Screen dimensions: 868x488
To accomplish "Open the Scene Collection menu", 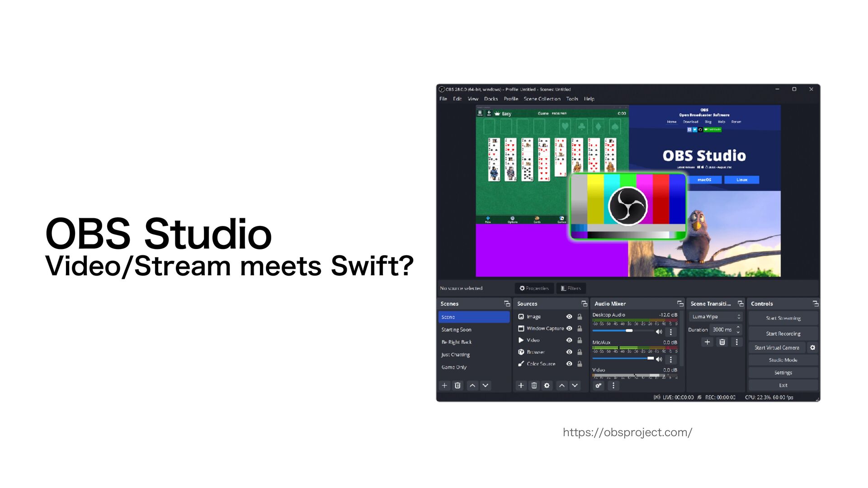I will [542, 99].
